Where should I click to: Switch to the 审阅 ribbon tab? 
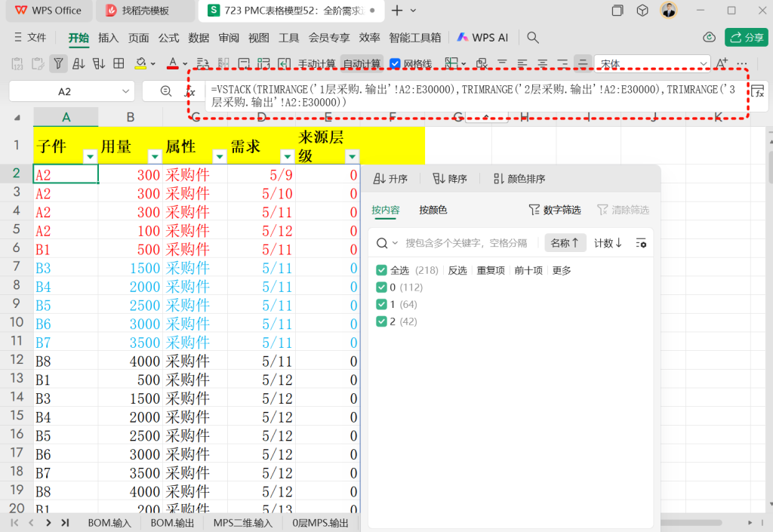[x=229, y=38]
